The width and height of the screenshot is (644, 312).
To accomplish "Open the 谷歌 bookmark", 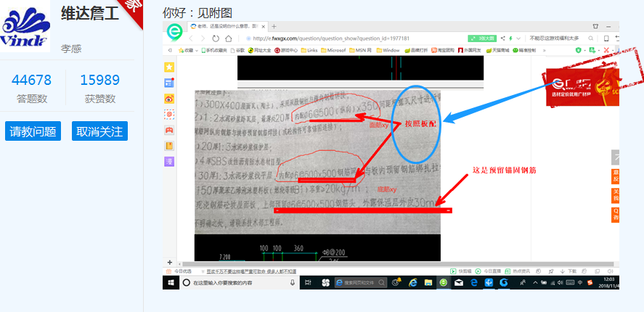I will coord(238,50).
